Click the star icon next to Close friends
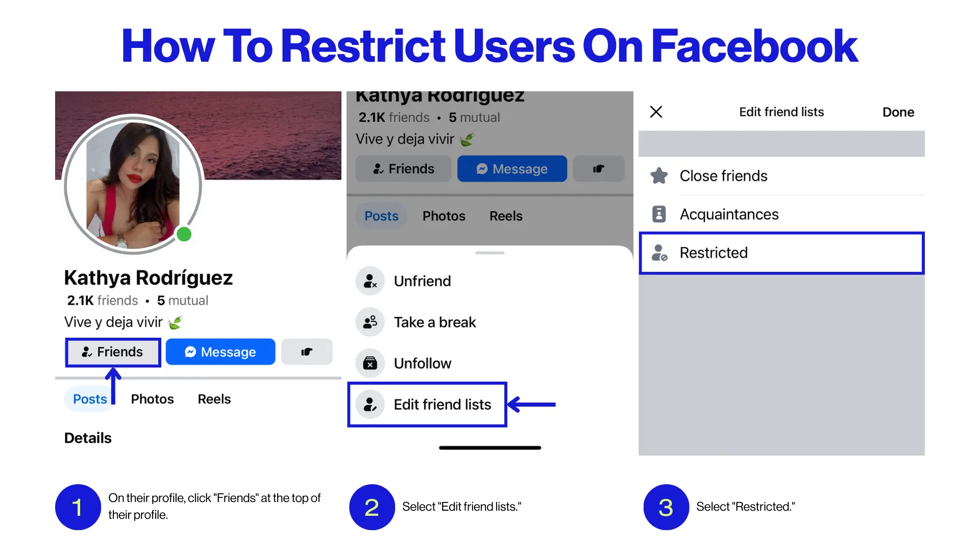Image resolution: width=980 pixels, height=551 pixels. pyautogui.click(x=659, y=176)
